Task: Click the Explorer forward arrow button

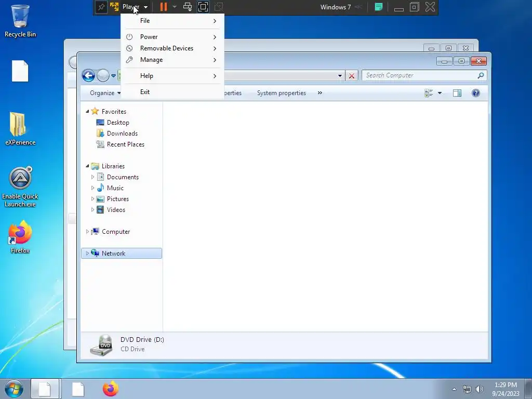Action: pos(103,76)
